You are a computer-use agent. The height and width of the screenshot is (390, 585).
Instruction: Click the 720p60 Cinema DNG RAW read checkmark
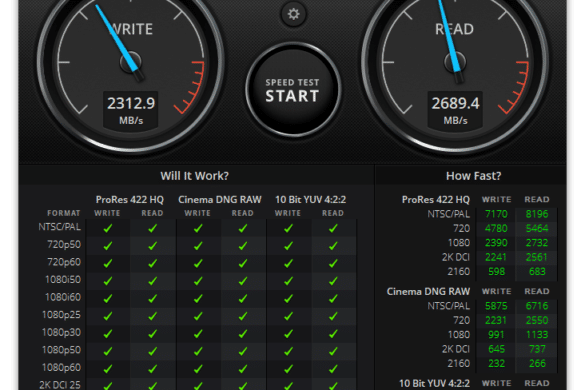tap(243, 263)
